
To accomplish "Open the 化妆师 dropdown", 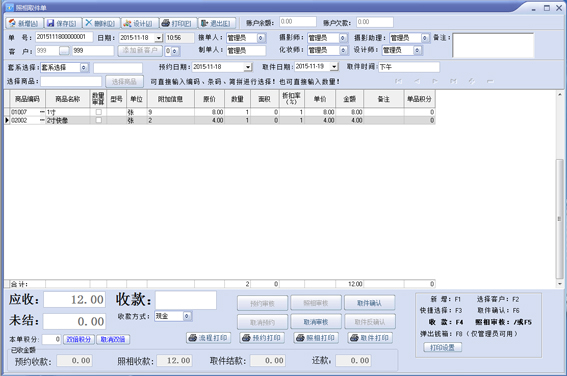I will pos(343,50).
